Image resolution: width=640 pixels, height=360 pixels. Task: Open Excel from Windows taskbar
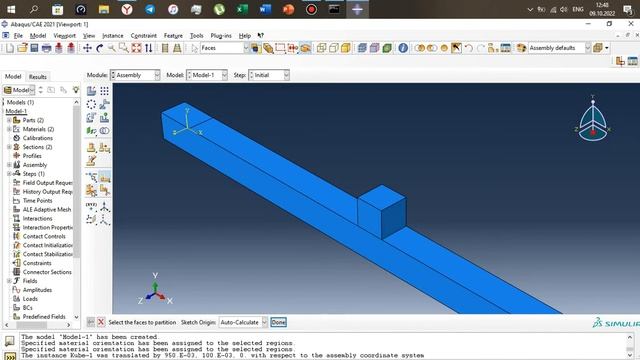[242, 9]
